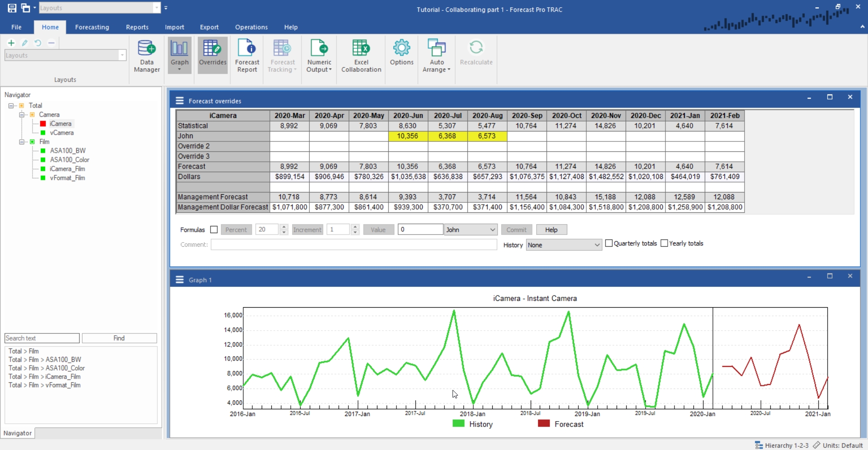The width and height of the screenshot is (868, 450).
Task: Enable the Formulas checkbox
Action: (x=214, y=230)
